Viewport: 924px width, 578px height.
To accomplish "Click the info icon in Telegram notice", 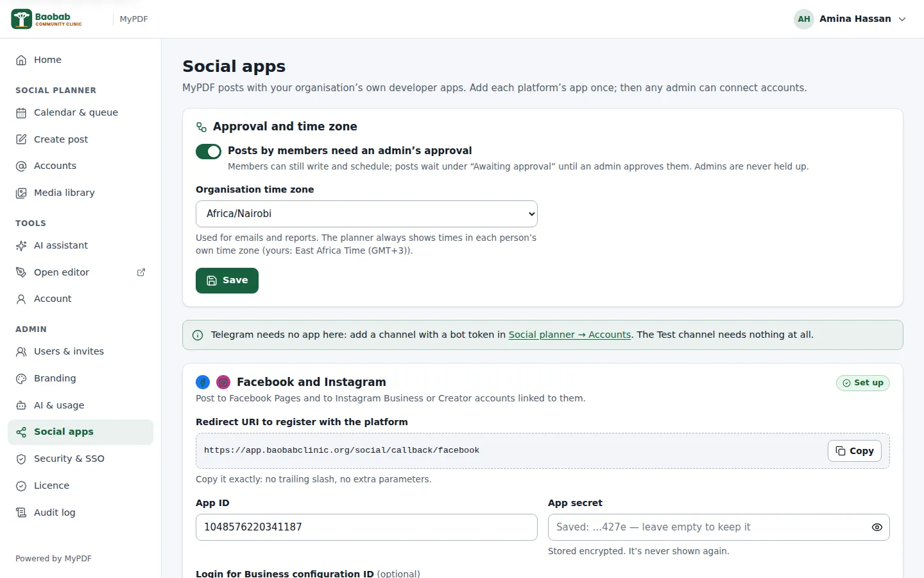I will tap(198, 335).
